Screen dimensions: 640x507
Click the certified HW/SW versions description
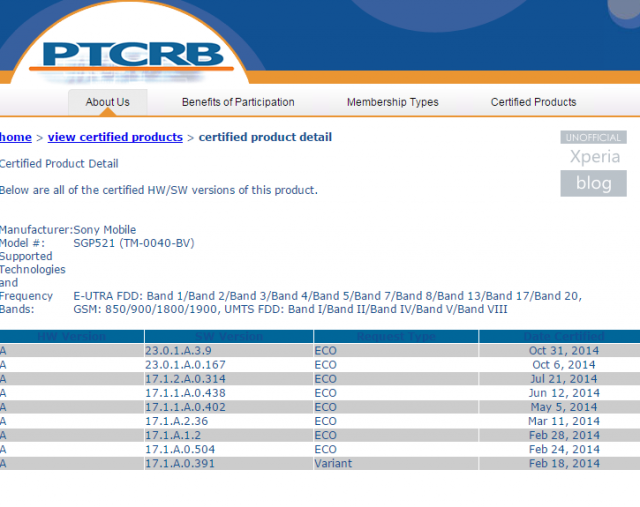click(158, 190)
